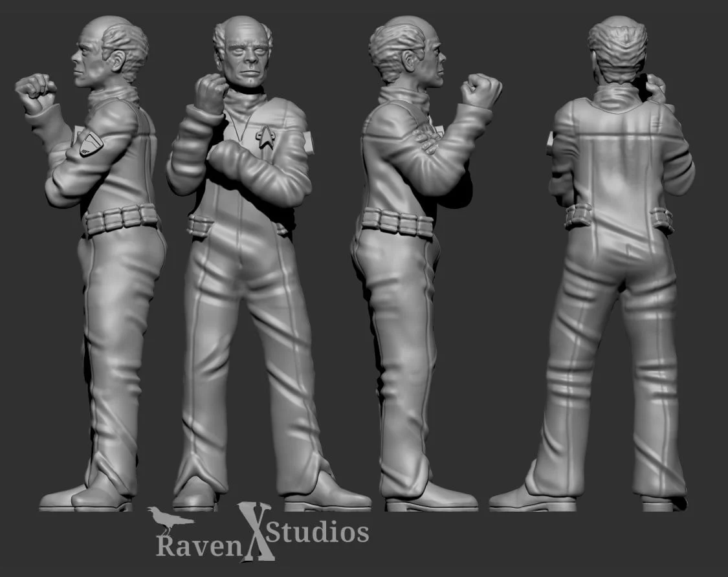
Task: Click the word Raven in the logo
Action: 201,542
